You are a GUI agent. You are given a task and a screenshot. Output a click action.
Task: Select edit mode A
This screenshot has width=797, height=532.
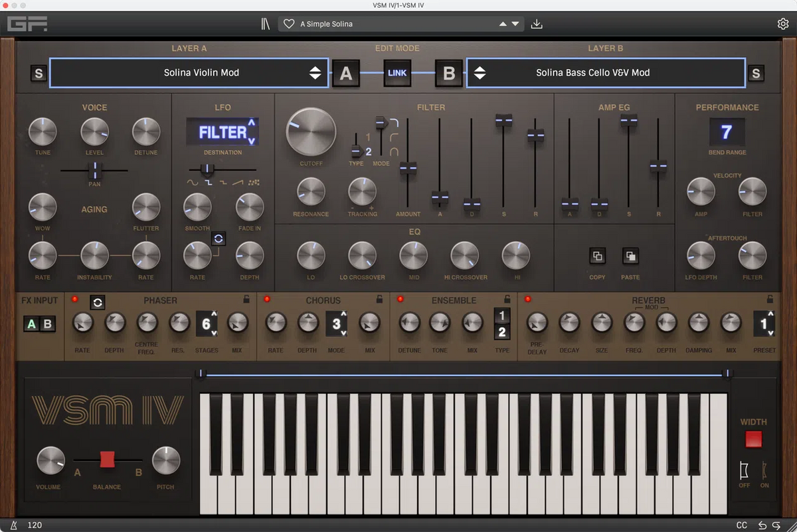(x=346, y=73)
